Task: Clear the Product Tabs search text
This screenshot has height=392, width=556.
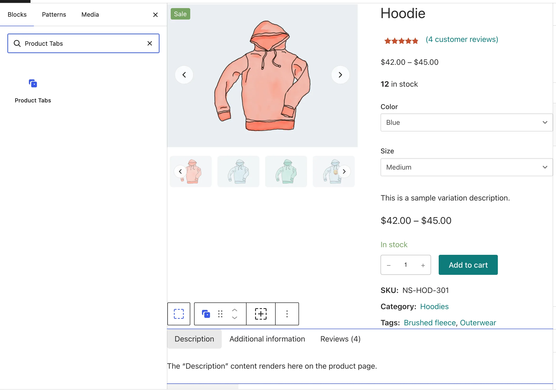Action: [150, 43]
